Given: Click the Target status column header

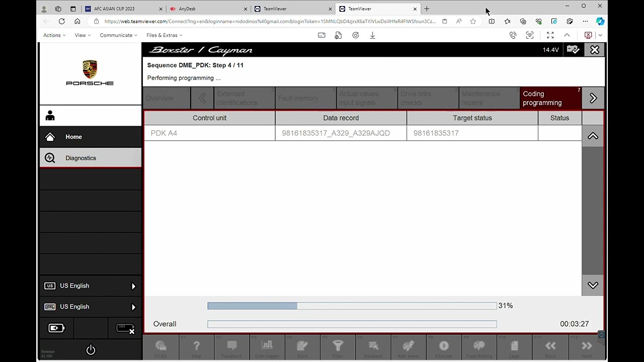Looking at the screenshot, I should 472,118.
